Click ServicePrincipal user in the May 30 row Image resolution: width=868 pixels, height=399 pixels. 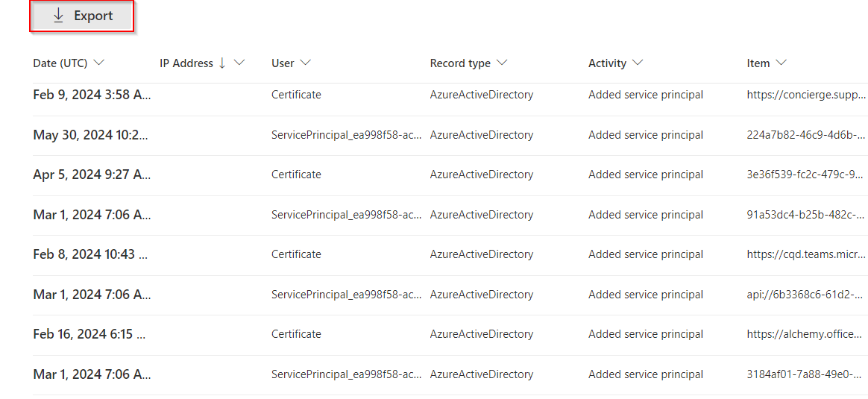(x=347, y=135)
